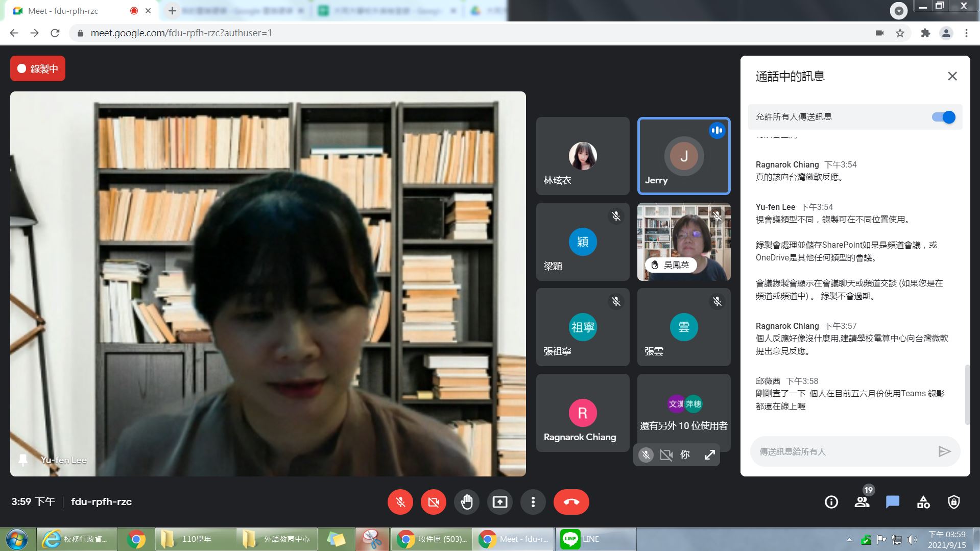This screenshot has height=551, width=980.
Task: Click the message input field
Action: point(843,451)
